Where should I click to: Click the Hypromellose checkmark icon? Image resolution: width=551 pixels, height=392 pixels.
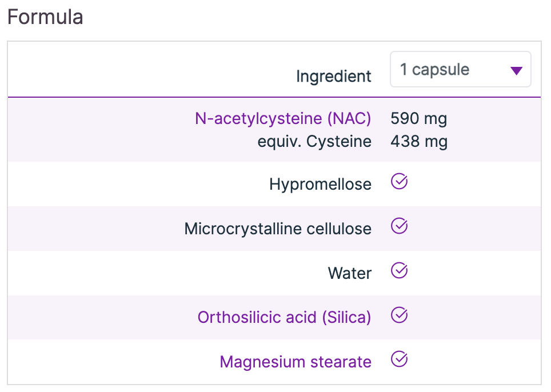click(399, 182)
